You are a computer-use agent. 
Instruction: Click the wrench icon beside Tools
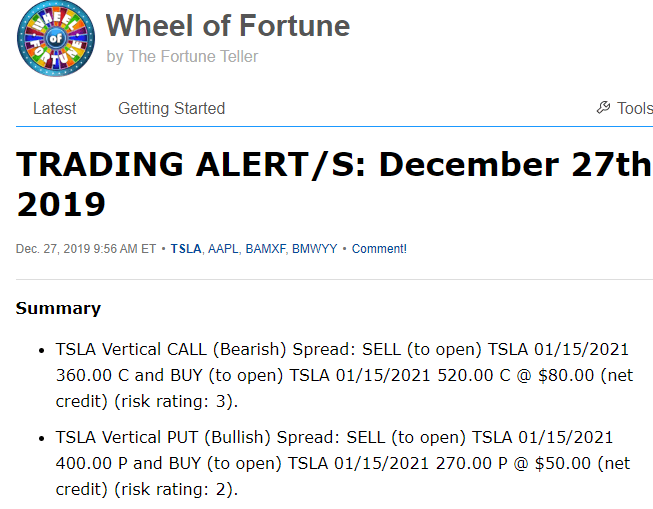[603, 108]
